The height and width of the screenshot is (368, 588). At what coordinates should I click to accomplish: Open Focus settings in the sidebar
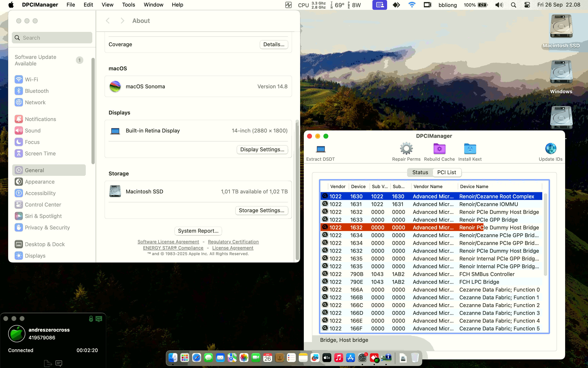49,142
